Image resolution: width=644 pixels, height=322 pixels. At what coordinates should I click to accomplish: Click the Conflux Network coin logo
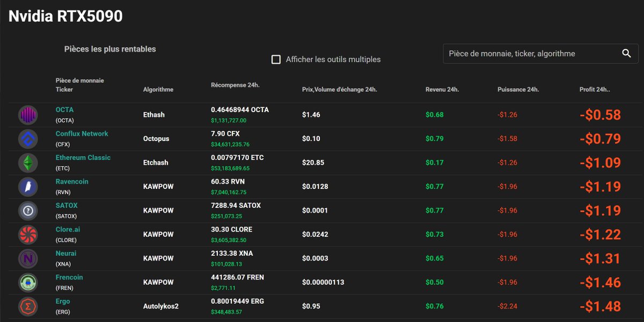(x=28, y=139)
